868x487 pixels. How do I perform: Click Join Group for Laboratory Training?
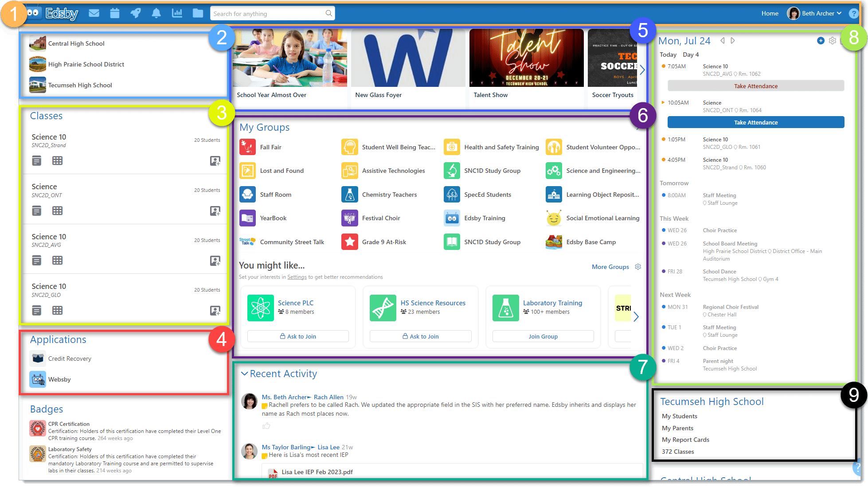pos(543,336)
